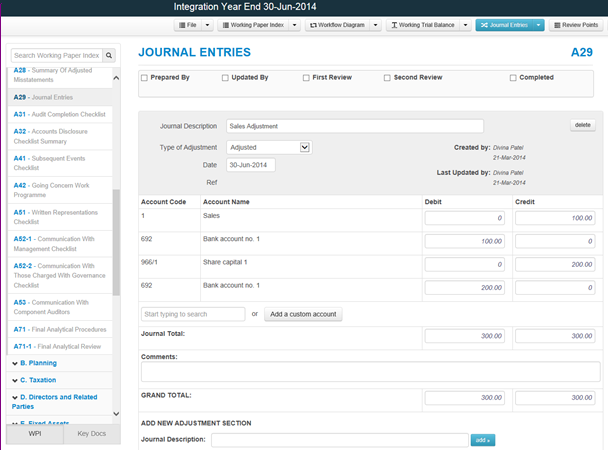Click the Share capital 1 account name
This screenshot has width=608, height=450.
225,262
